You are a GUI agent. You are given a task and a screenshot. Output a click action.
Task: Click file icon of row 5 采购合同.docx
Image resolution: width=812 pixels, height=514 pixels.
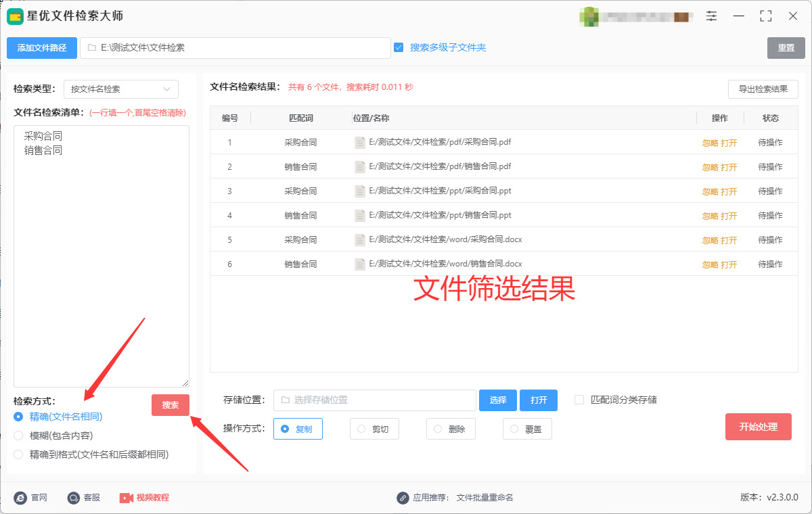(360, 240)
